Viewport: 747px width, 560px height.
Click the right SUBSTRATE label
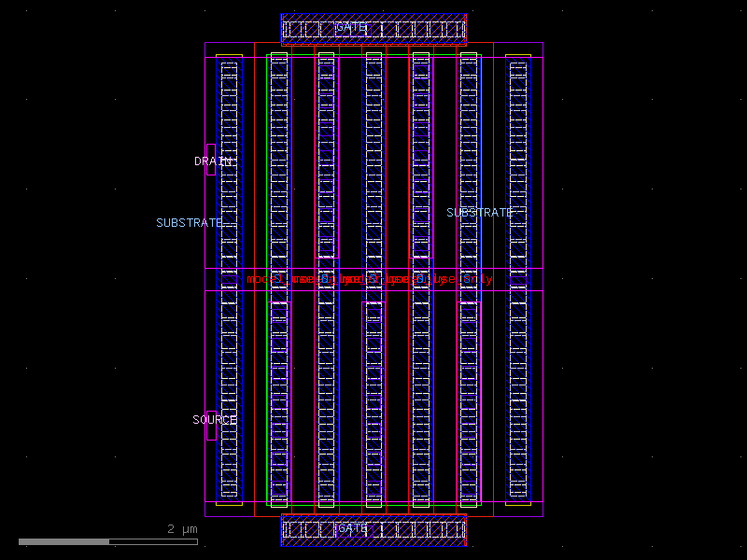tap(482, 212)
